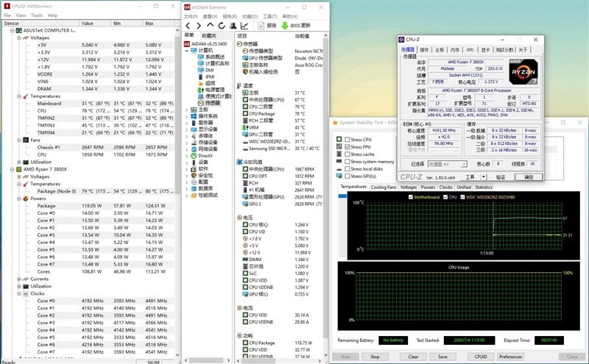Click the system memory stick icon
589x364 pixels.
(339, 161)
